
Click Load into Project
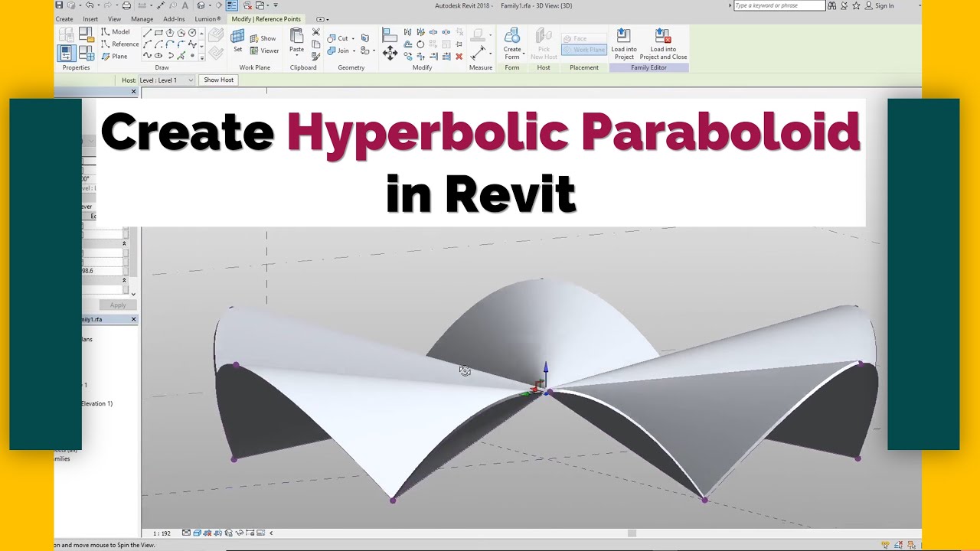click(x=623, y=44)
